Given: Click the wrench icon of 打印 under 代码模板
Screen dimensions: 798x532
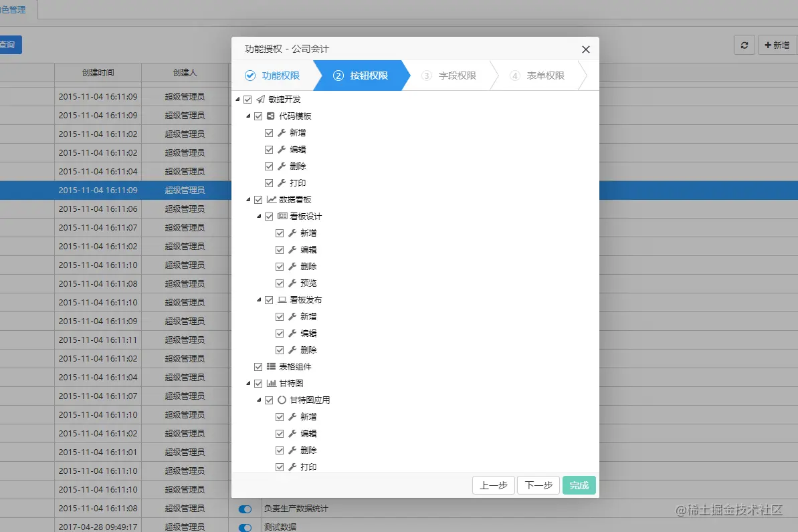Looking at the screenshot, I should pos(282,182).
